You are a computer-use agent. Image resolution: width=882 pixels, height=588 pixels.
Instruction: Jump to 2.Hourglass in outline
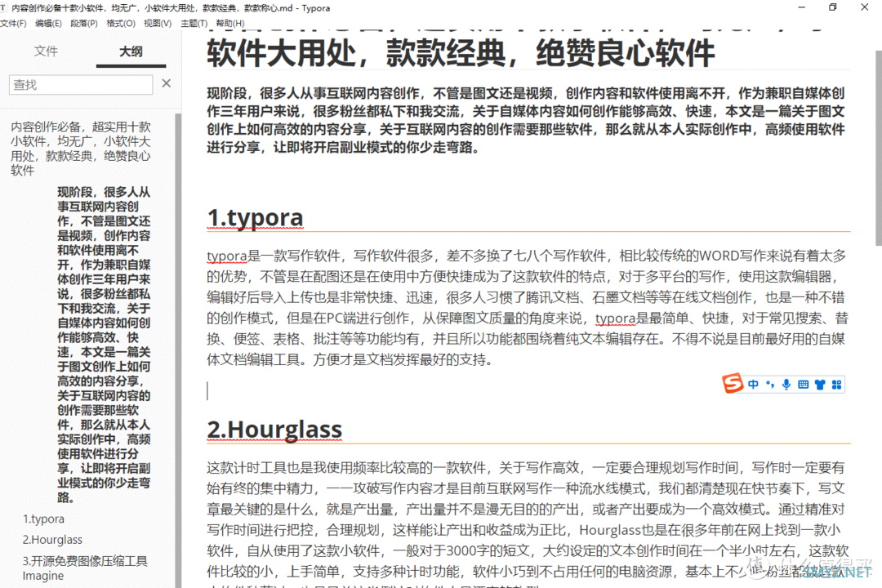click(52, 540)
